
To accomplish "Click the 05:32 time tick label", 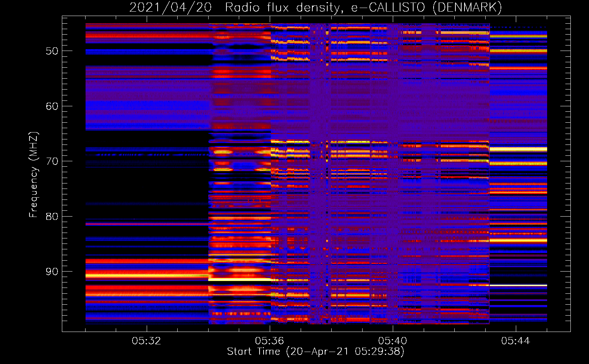I will point(146,341).
